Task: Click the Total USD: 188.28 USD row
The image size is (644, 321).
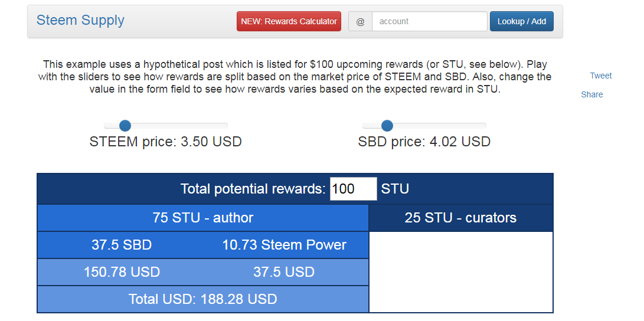Action: pos(202,299)
